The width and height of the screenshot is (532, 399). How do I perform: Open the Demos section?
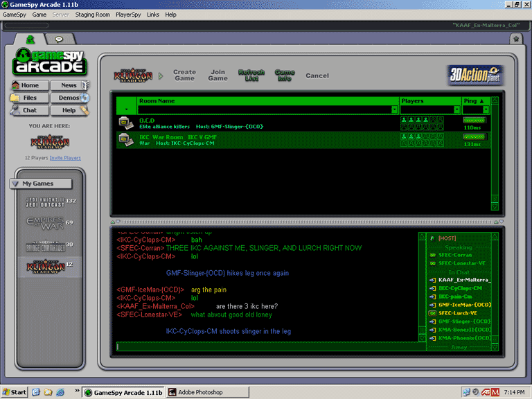click(x=69, y=98)
